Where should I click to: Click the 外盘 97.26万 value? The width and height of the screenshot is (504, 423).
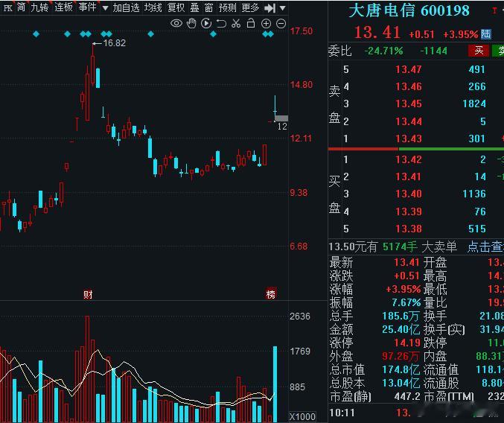pyautogui.click(x=401, y=356)
